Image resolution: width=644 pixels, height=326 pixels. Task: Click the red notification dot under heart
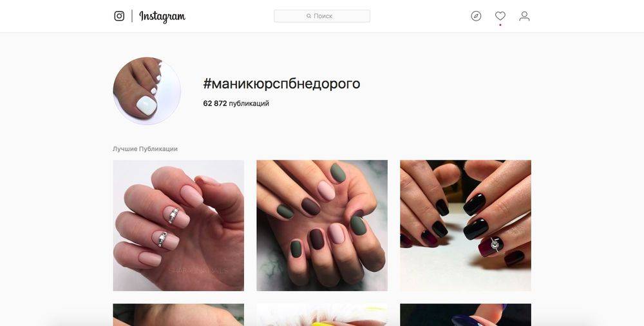500,24
